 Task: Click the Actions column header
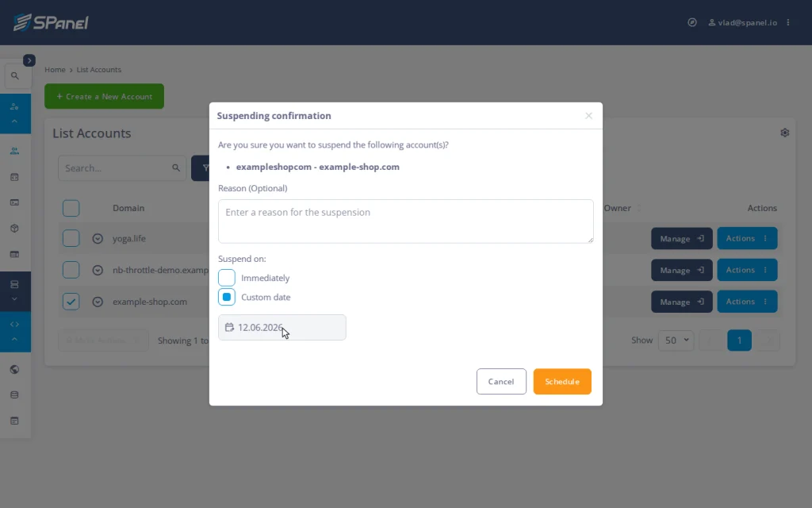tap(762, 208)
